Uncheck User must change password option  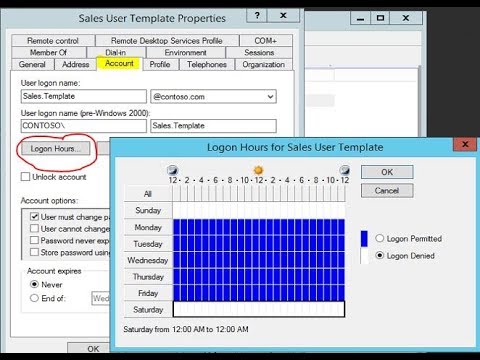click(34, 217)
